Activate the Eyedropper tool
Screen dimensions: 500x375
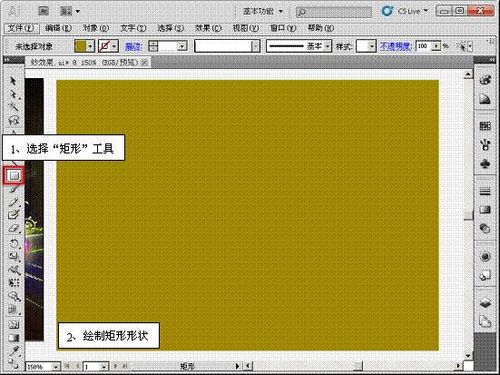[x=14, y=351]
